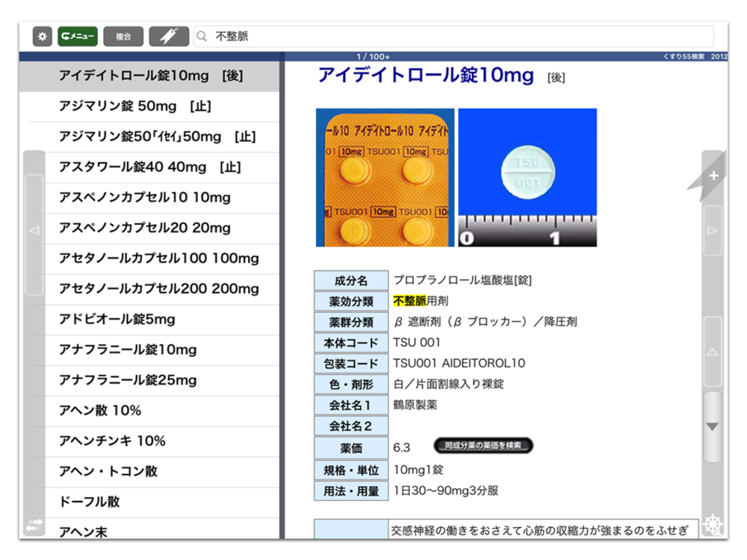Viewport: 747px width, 560px height.
Task: Click the 鶴原製薬 company name
Action: coord(415,405)
